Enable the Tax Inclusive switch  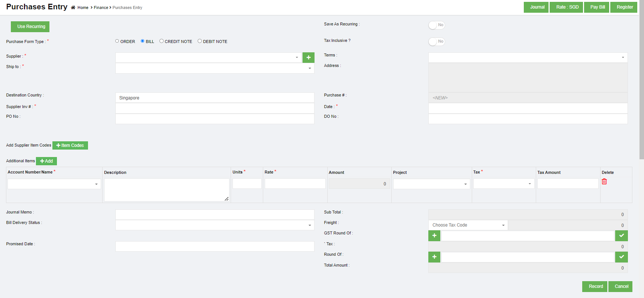(x=436, y=42)
